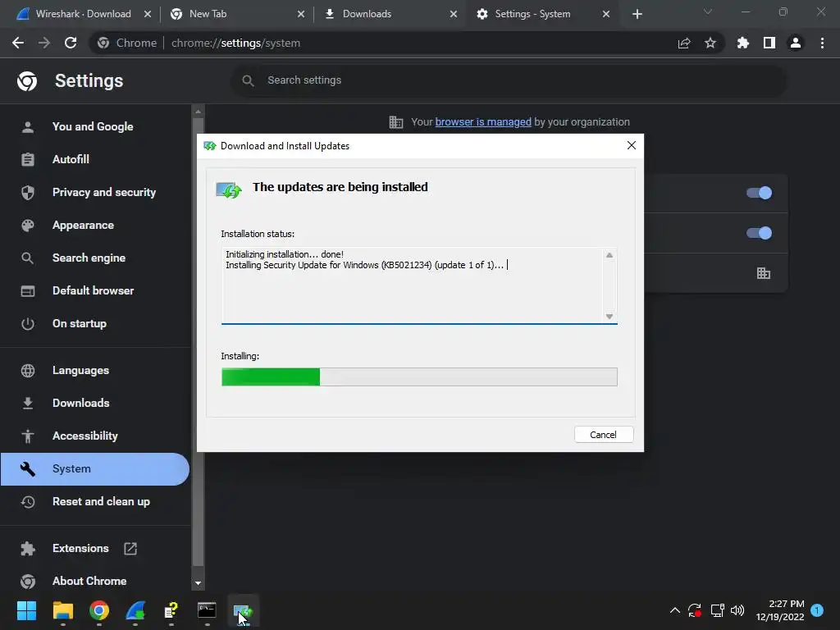This screenshot has width=840, height=630.
Task: Open Command Prompt from taskbar
Action: coord(207,610)
